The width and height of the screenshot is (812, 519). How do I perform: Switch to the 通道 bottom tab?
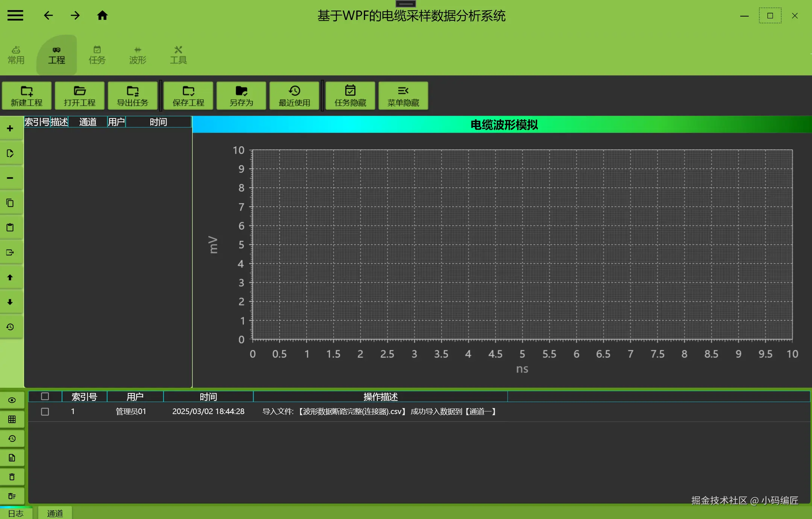[x=55, y=513]
